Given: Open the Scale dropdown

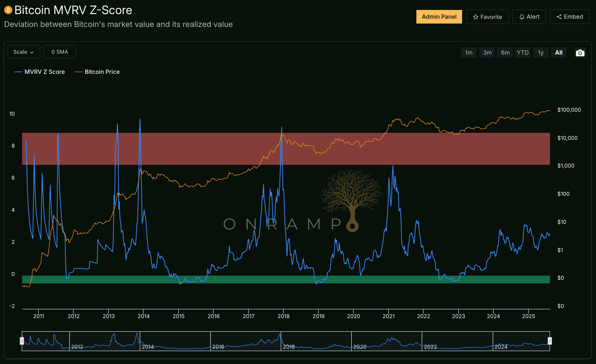Looking at the screenshot, I should 24,52.
